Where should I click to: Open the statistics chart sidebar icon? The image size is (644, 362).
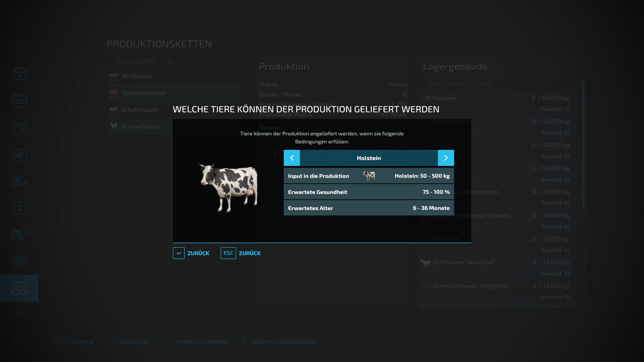pyautogui.click(x=19, y=155)
